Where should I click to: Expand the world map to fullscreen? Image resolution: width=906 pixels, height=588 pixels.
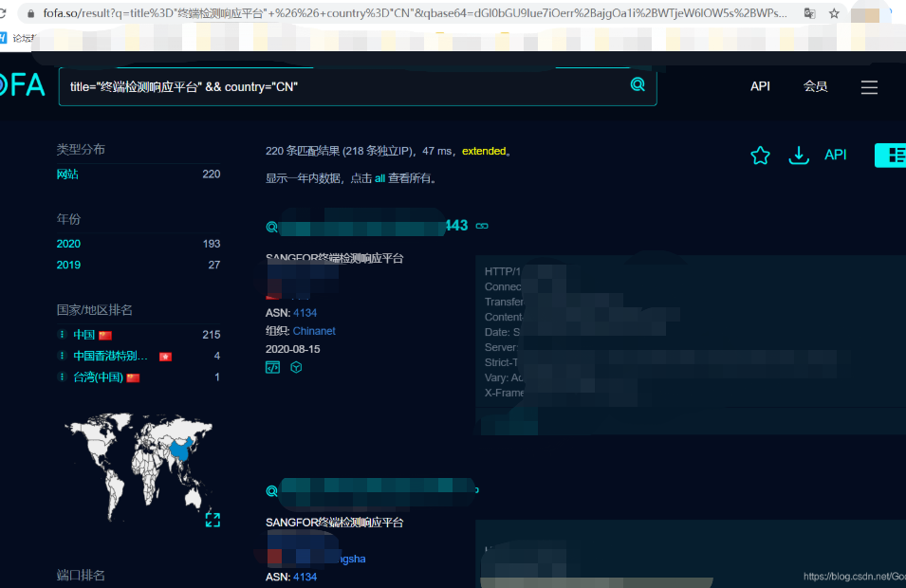tap(213, 520)
